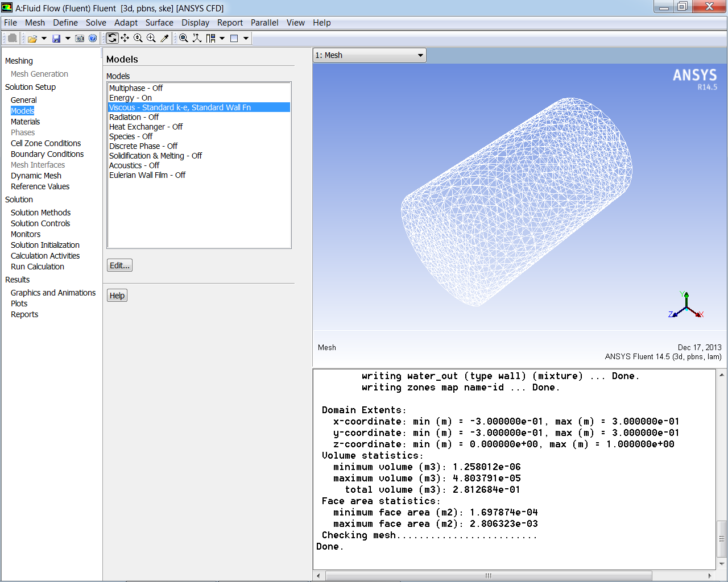
Task: Select Run Calculation in the tree
Action: (x=38, y=267)
